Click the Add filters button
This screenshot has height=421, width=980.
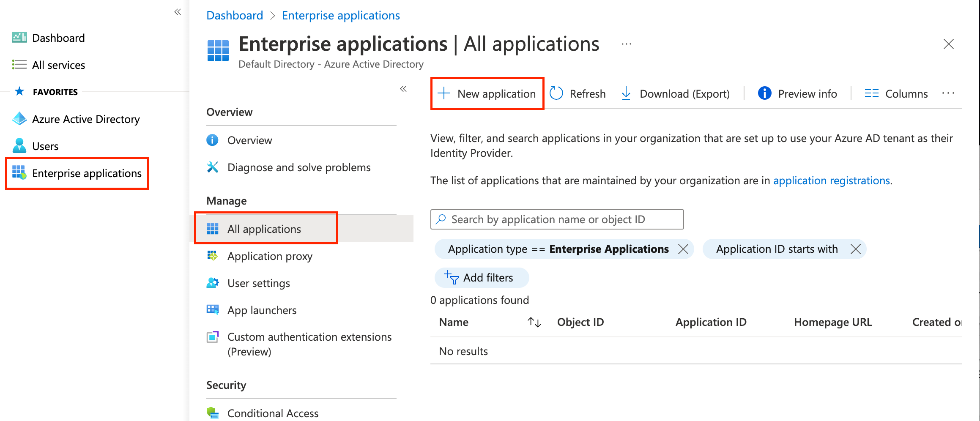tap(482, 277)
